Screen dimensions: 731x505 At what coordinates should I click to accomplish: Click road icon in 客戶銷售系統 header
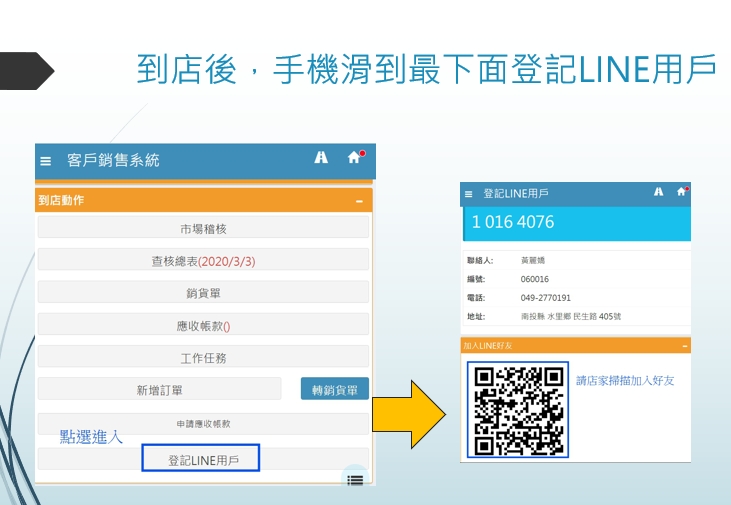321,158
